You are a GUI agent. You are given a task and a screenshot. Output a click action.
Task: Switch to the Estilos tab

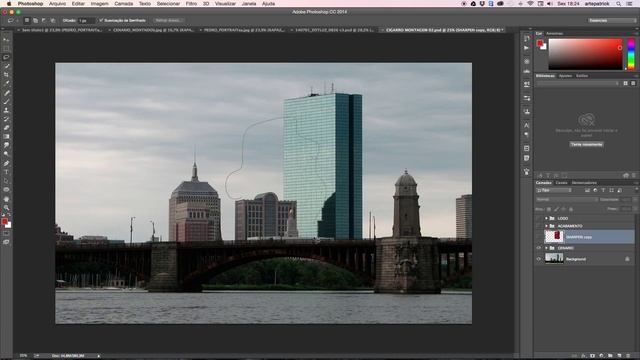pos(582,76)
